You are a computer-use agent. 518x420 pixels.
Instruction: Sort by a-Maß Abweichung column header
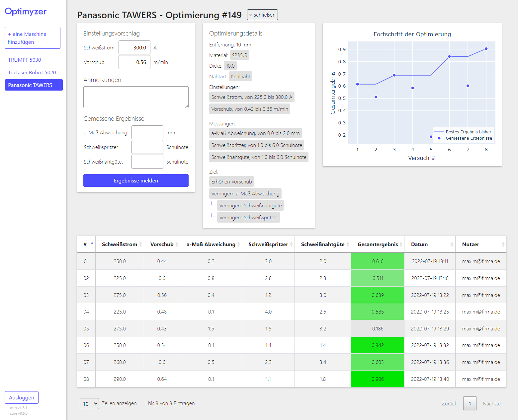click(211, 244)
